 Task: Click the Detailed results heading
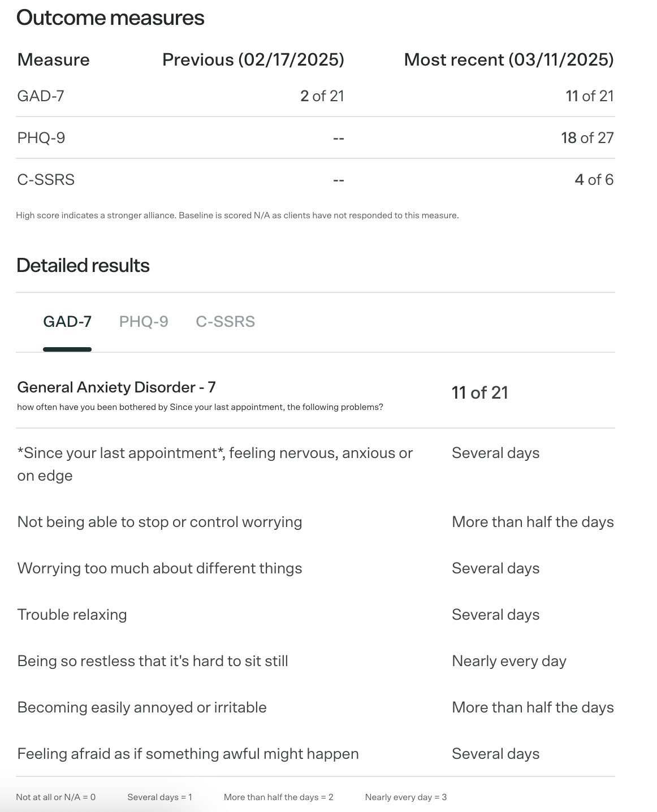pos(83,265)
